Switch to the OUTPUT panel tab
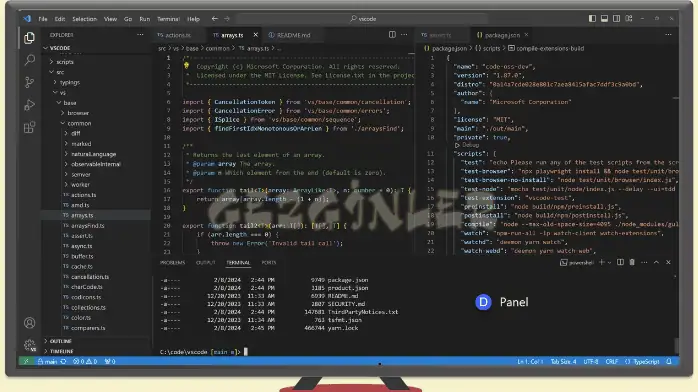Screen dimensions: 698x392 [x=206, y=263]
